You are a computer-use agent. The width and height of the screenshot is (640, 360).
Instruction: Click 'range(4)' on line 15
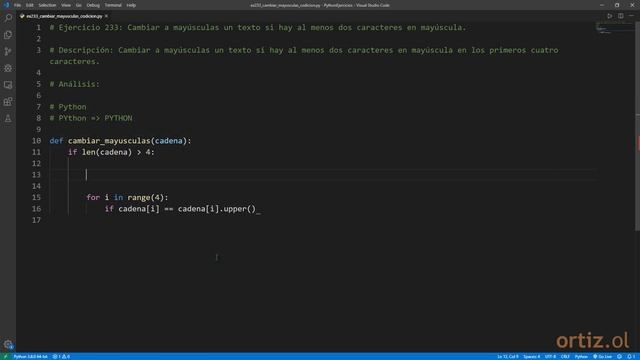(145, 198)
